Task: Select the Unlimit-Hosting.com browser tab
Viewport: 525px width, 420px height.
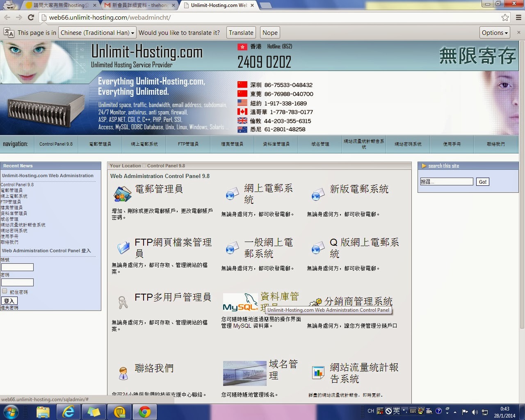Action: (x=218, y=5)
